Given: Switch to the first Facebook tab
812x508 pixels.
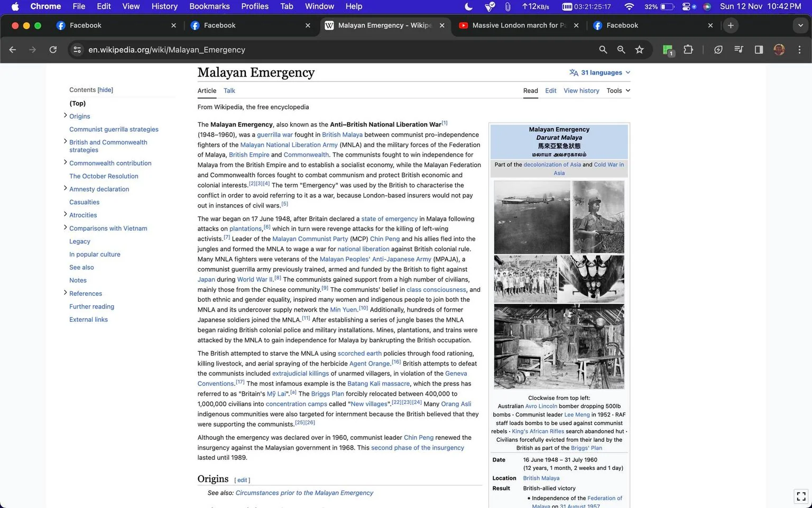Looking at the screenshot, I should (x=115, y=25).
